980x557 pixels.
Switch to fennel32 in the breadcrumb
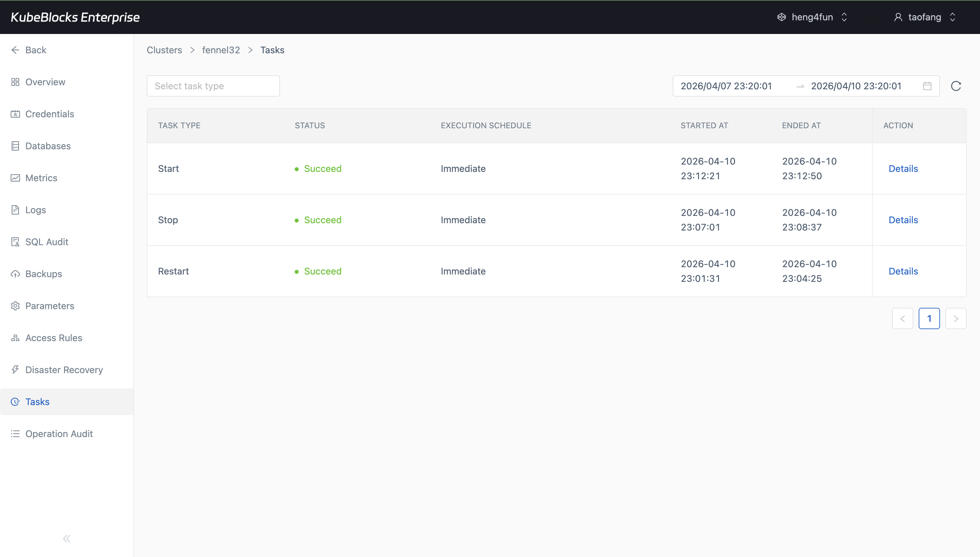pos(221,50)
